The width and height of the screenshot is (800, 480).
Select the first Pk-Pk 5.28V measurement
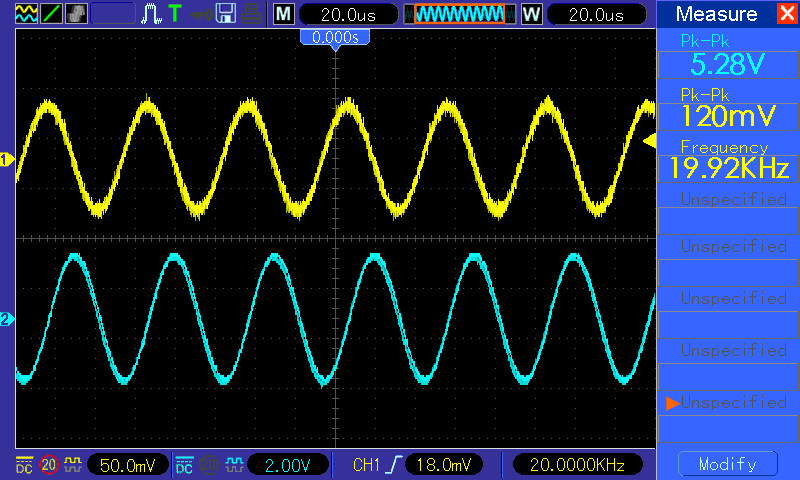tap(728, 58)
